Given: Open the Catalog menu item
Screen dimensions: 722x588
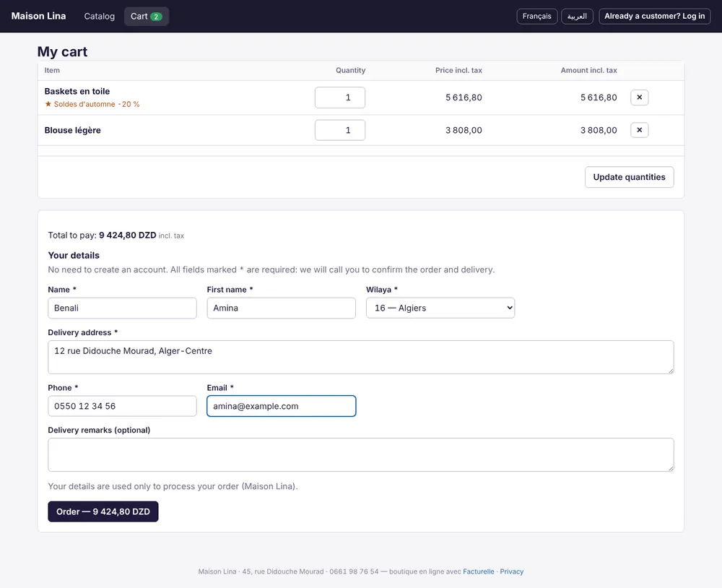Looking at the screenshot, I should (x=100, y=17).
